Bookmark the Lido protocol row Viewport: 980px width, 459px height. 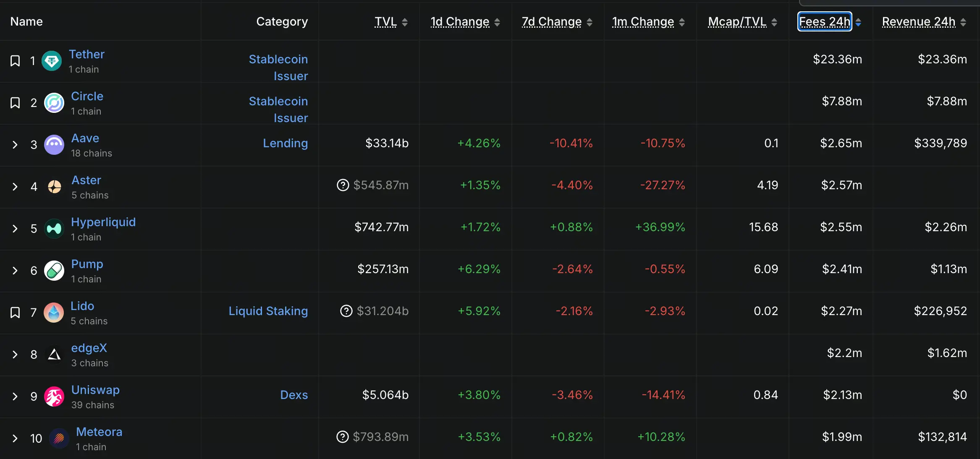pyautogui.click(x=15, y=313)
